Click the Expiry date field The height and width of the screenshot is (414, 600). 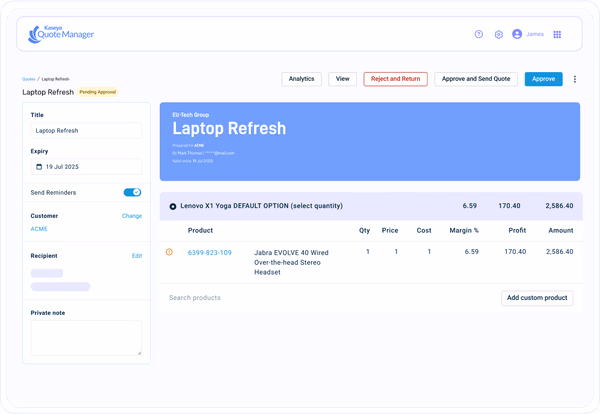click(x=86, y=167)
